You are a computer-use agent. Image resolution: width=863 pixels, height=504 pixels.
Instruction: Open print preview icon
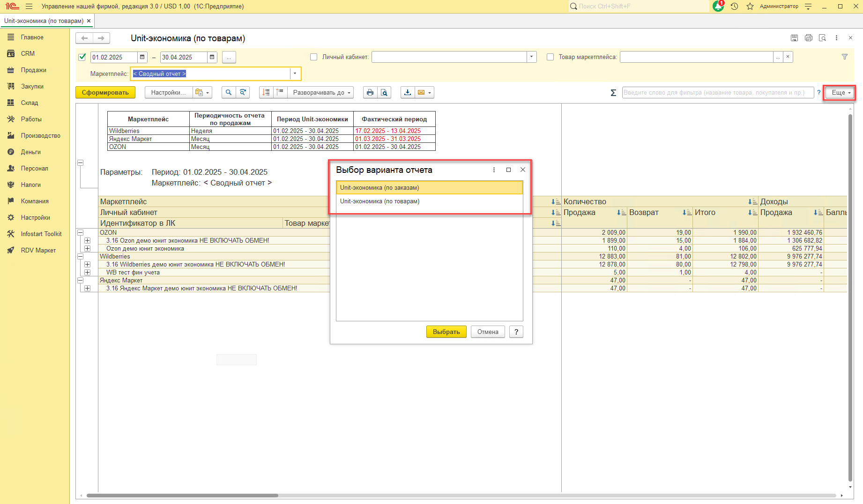[384, 93]
